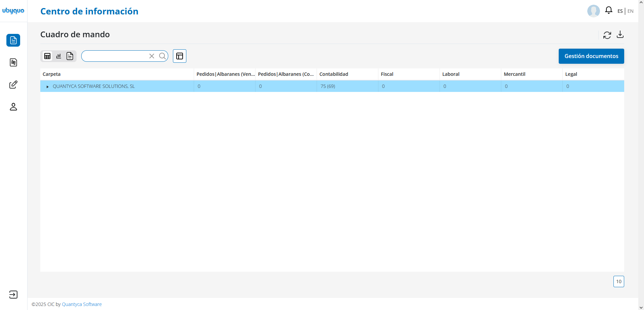This screenshot has width=644, height=310.
Task: Click page size 10 button
Action: coord(619,281)
